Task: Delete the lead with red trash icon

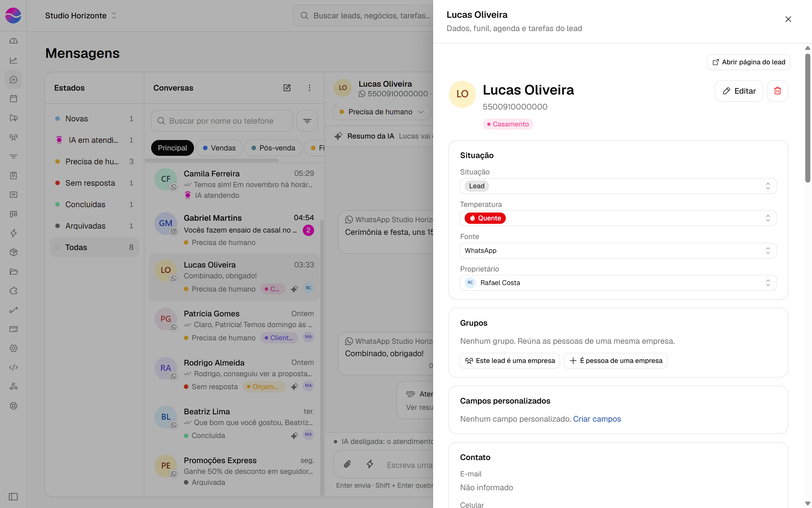Action: (x=777, y=91)
